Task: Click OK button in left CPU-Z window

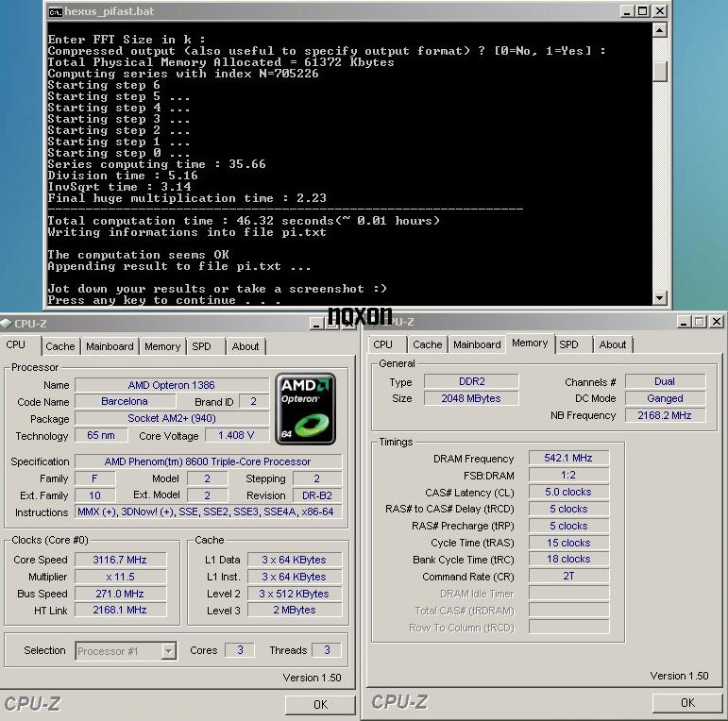Action: point(320,704)
